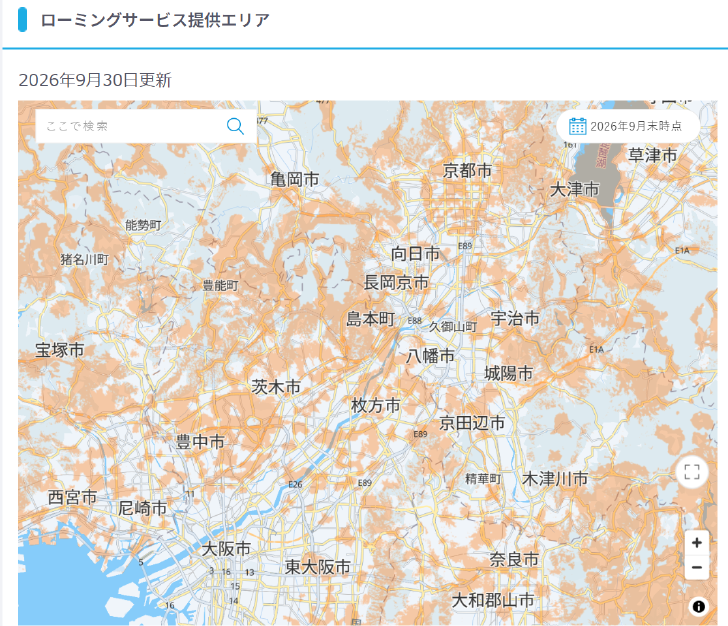Screen dimensions: 728x626
Task: Click the 枚方市 city label
Action: tap(376, 405)
